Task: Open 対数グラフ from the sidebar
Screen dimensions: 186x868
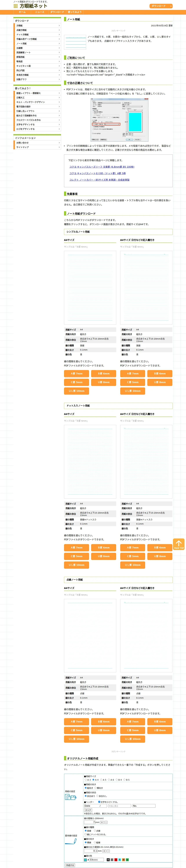Action: click(37, 80)
